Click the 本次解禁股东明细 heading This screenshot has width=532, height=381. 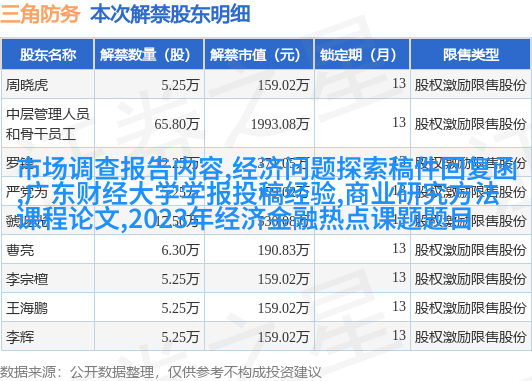click(x=170, y=14)
